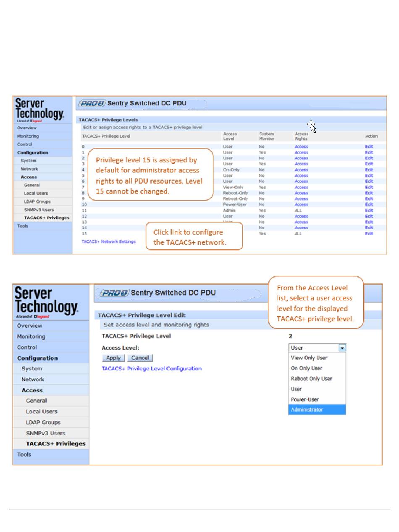Click Server Technology logo on Privilege Levels page
Screen dimensions: 399x532
[x=40, y=110]
